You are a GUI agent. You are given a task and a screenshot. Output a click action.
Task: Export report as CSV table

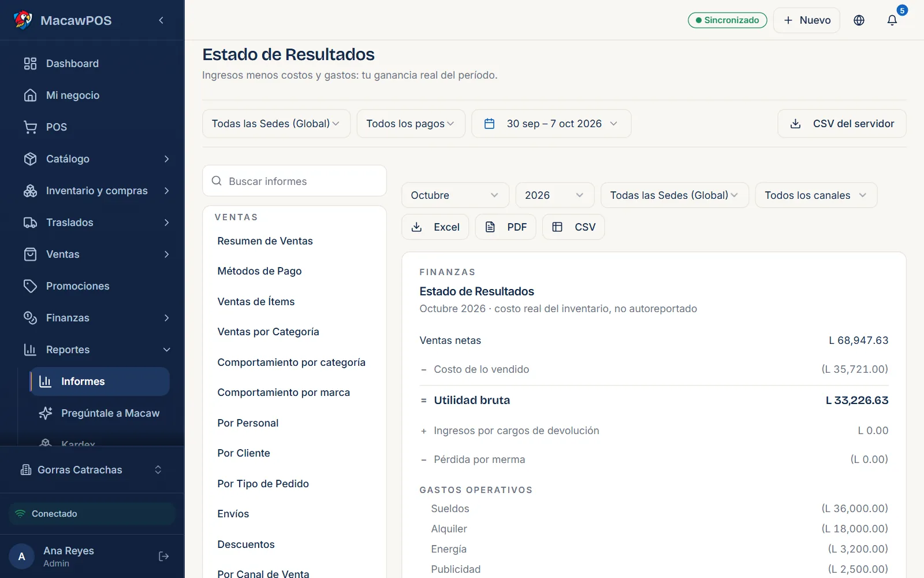[573, 227]
